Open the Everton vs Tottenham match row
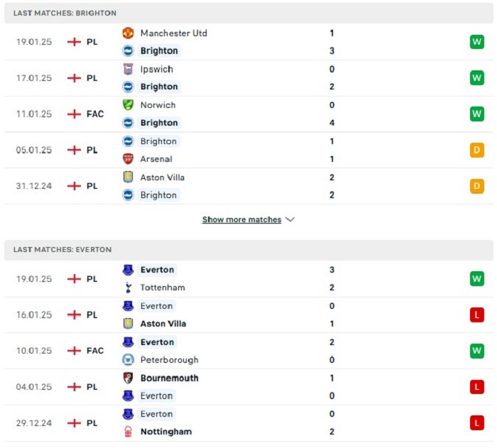The height and width of the screenshot is (448, 497). 248,279
